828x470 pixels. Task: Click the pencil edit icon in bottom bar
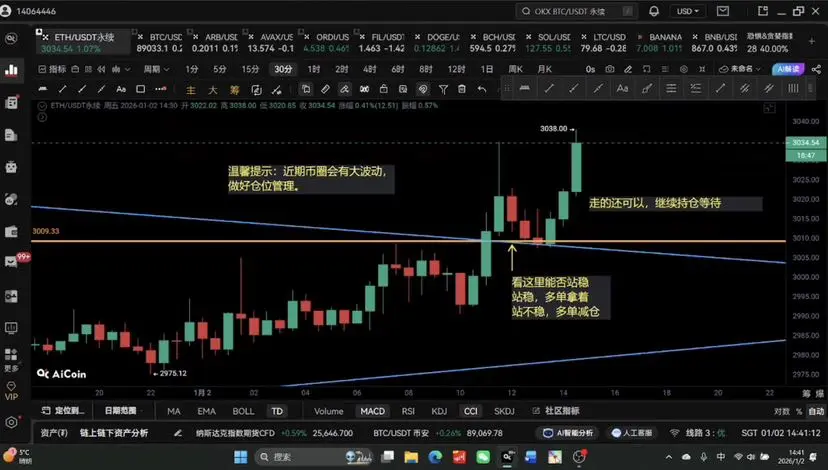pos(178,433)
